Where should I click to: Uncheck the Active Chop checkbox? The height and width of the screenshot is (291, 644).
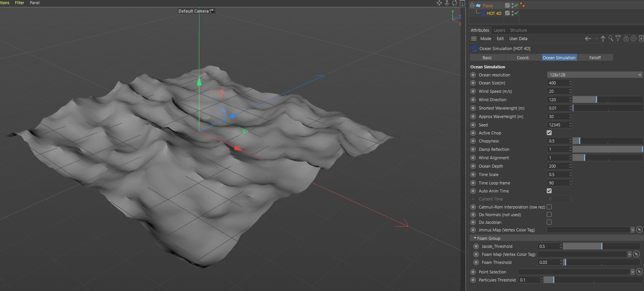tap(549, 133)
